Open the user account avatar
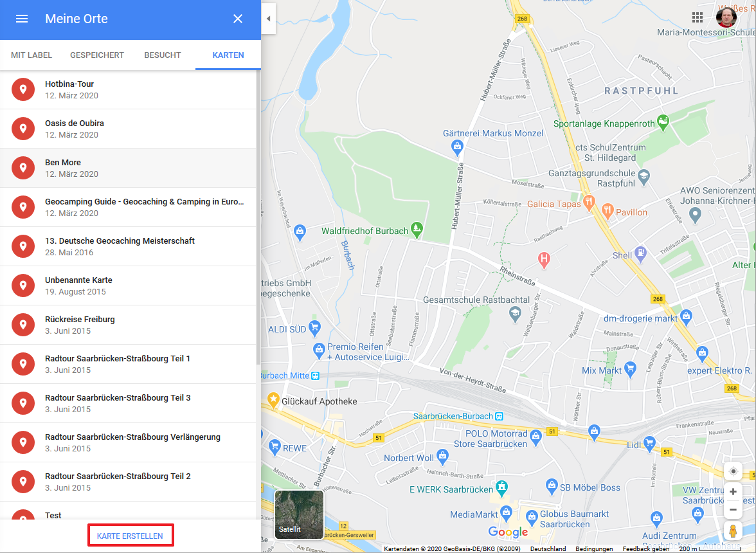Image resolution: width=756 pixels, height=553 pixels. (726, 18)
